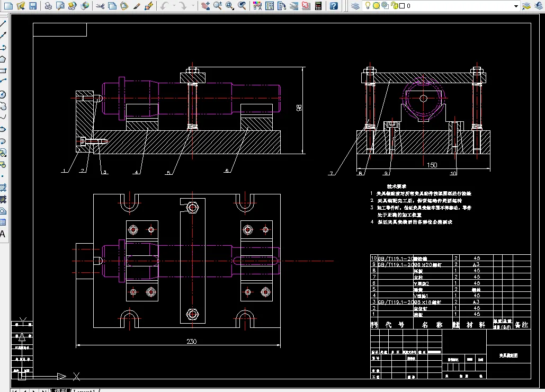This screenshot has height=392, width=545.
Task: Copy to clipboard icon
Action: (112, 5)
